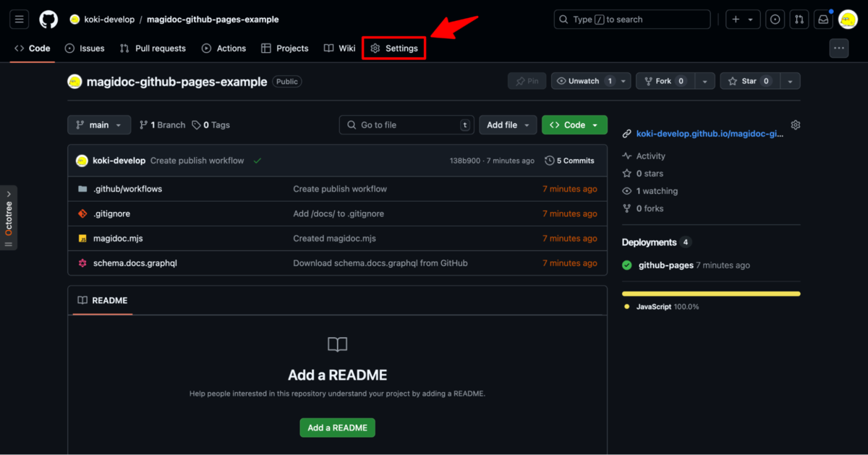View the 5 Commits history
The height and width of the screenshot is (455, 868).
[570, 161]
